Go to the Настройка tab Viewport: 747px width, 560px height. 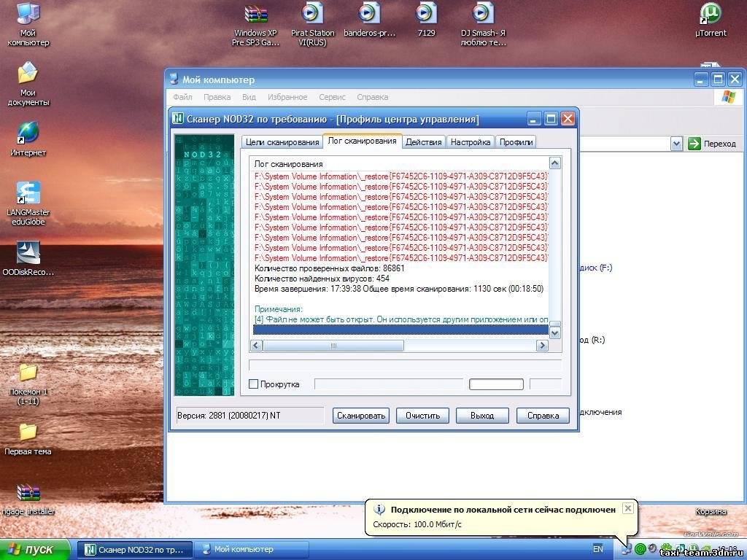pyautogui.click(x=471, y=142)
